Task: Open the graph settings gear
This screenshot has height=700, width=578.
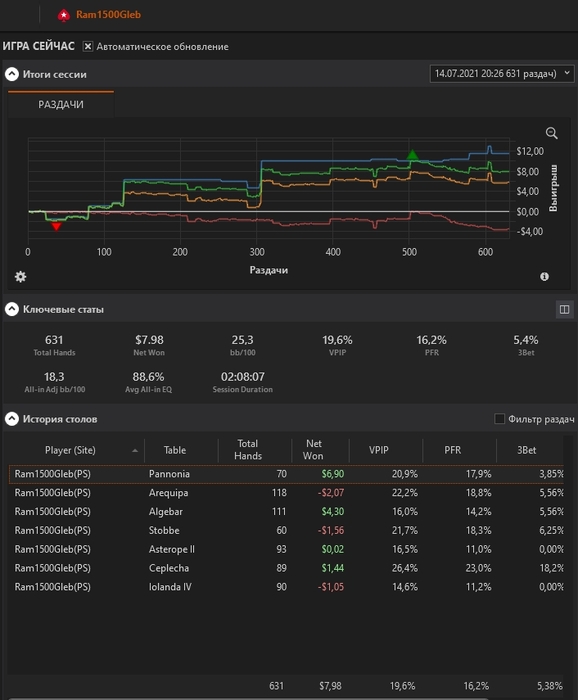Action: pos(21,277)
